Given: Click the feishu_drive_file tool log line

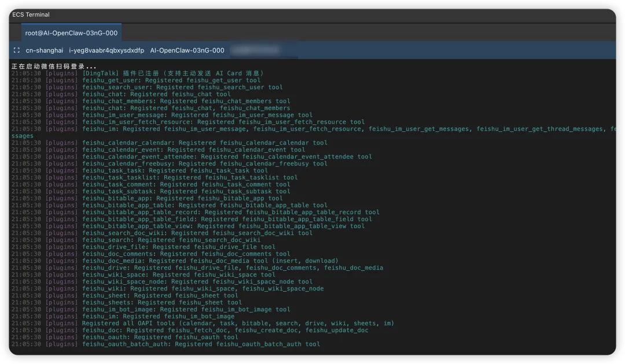Looking at the screenshot, I should tap(143, 247).
